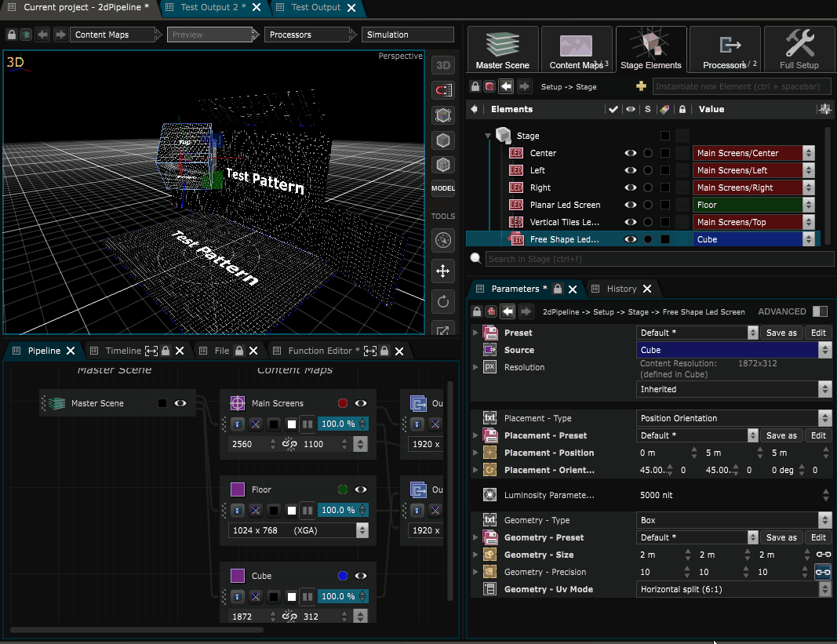837x644 pixels.
Task: Click the red color dot on Main Screens
Action: pos(342,403)
